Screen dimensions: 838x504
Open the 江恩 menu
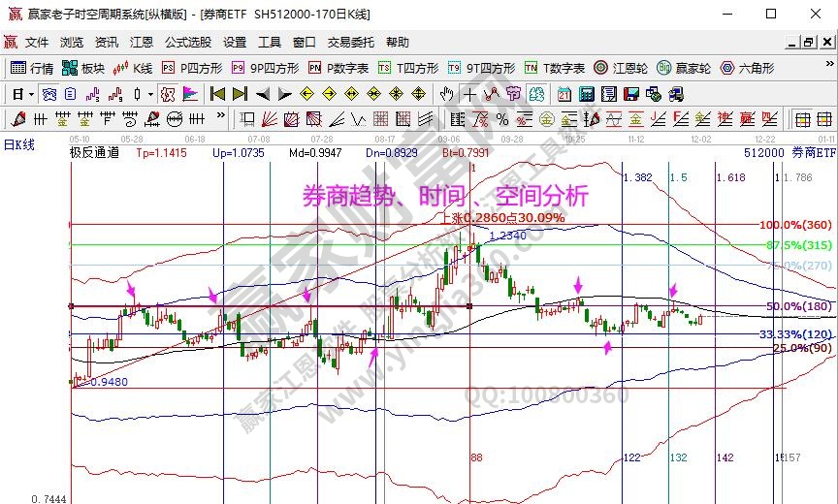(x=142, y=43)
